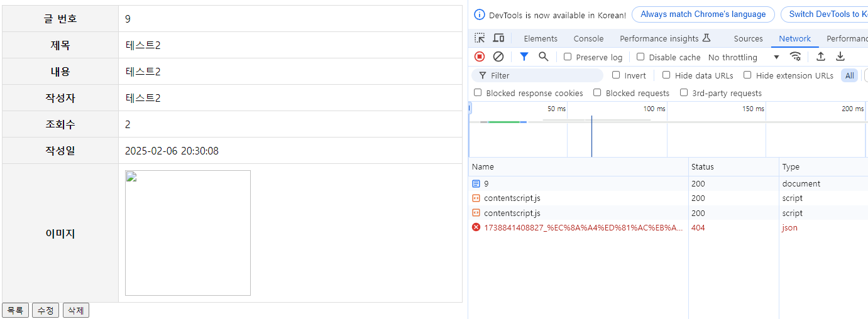Click the red error icon of 404 request

click(x=476, y=227)
